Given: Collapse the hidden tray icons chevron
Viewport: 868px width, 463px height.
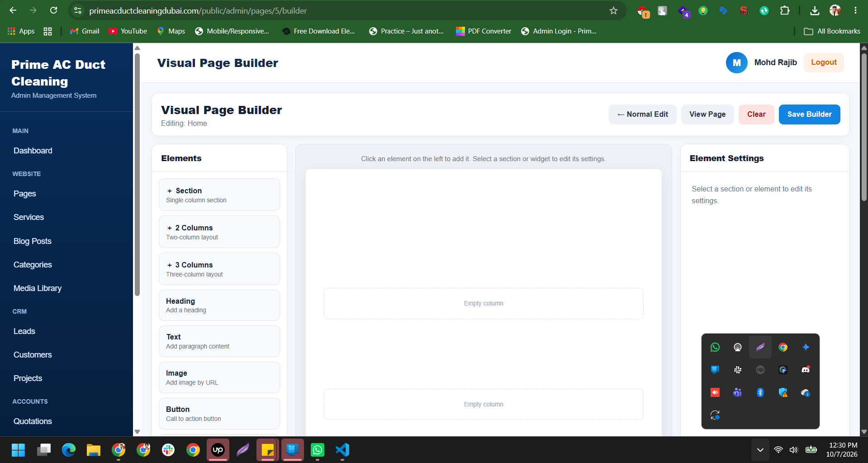Looking at the screenshot, I should 760,450.
